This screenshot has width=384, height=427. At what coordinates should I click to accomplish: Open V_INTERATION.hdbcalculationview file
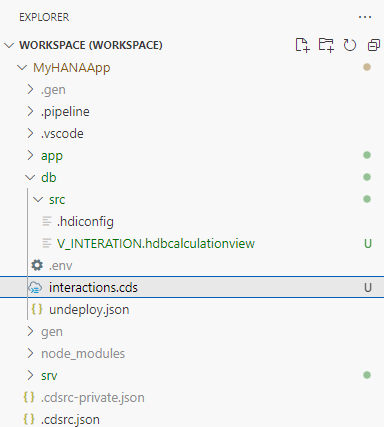156,244
